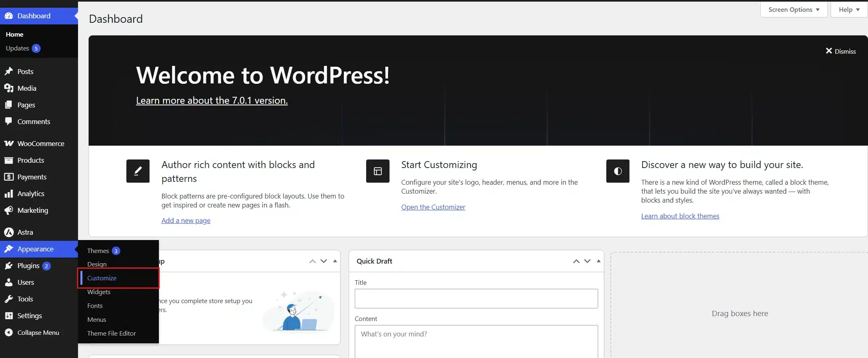Click the Posts pushpin icon
The width and height of the screenshot is (868, 358).
9,72
